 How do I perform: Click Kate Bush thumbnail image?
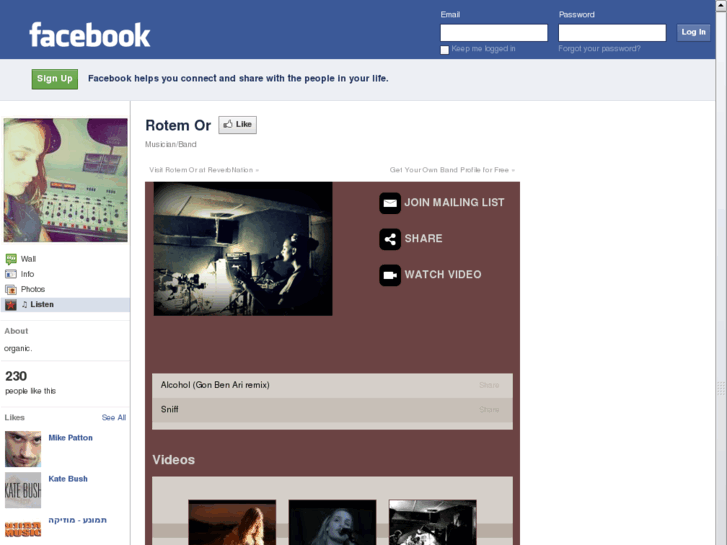[23, 490]
